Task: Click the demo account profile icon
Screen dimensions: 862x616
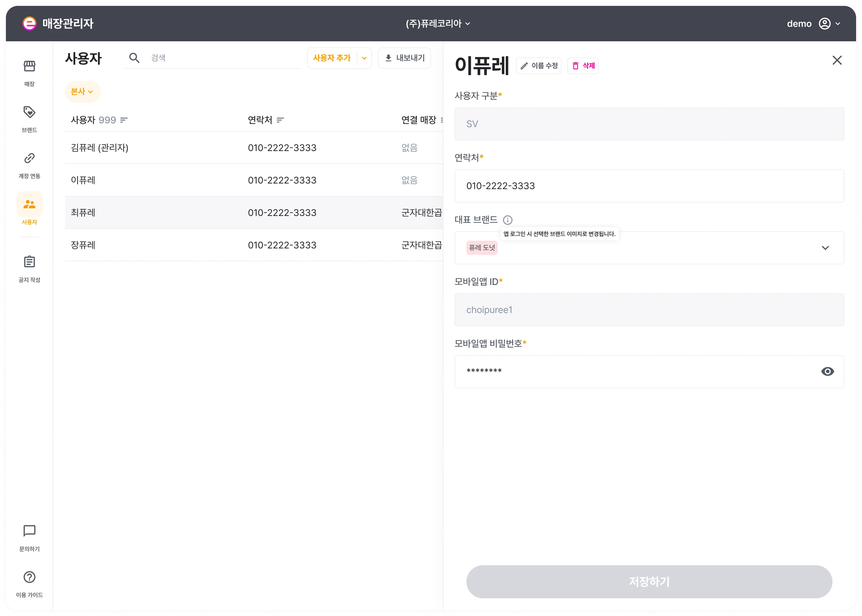Action: [825, 24]
